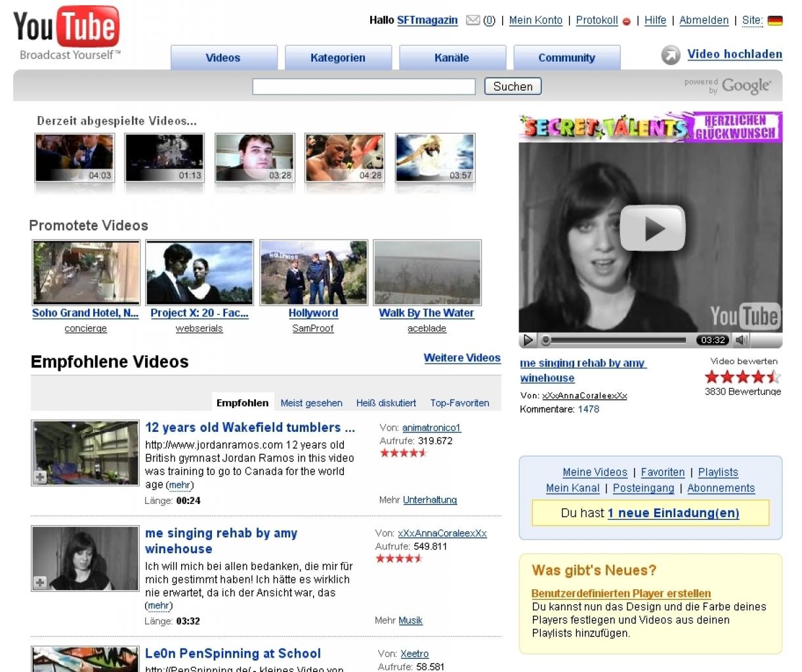Select the Top-Favoriten tab

point(459,403)
